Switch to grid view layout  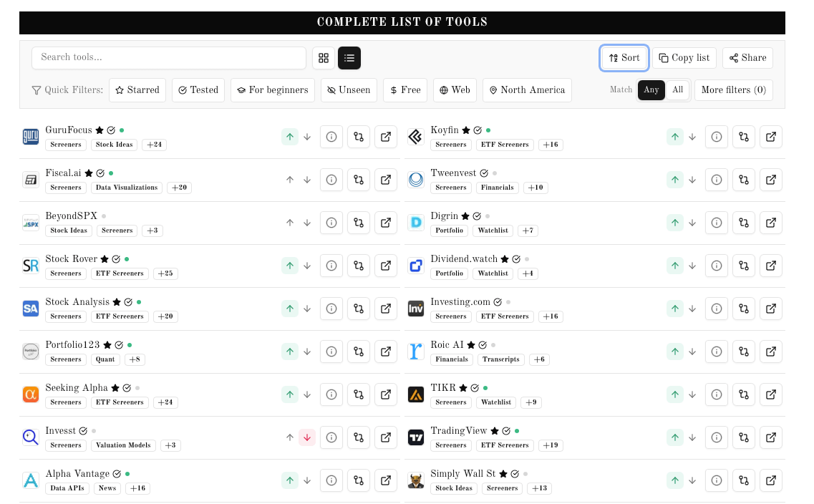[324, 58]
